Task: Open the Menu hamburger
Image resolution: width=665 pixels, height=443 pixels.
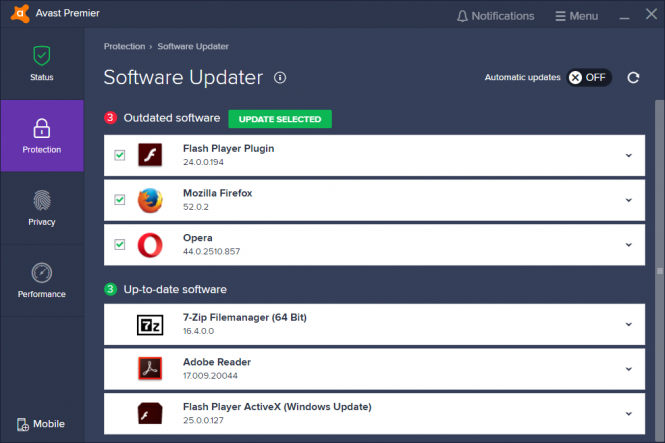Action: coord(576,16)
